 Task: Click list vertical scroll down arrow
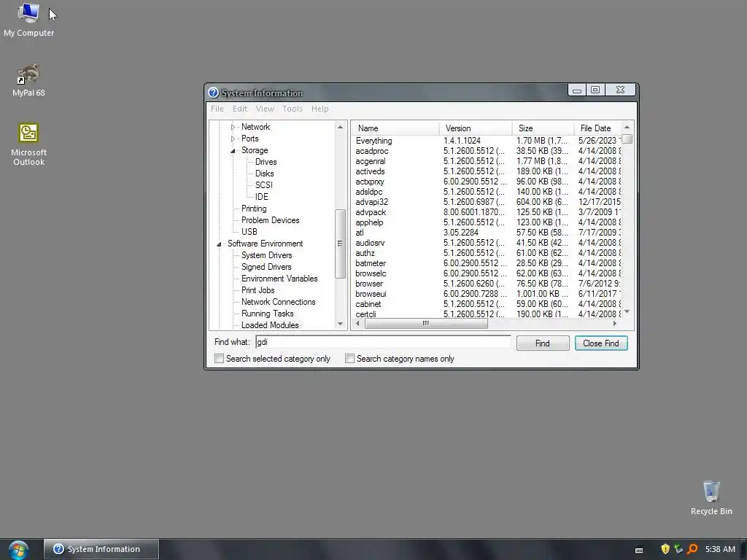[x=627, y=311]
